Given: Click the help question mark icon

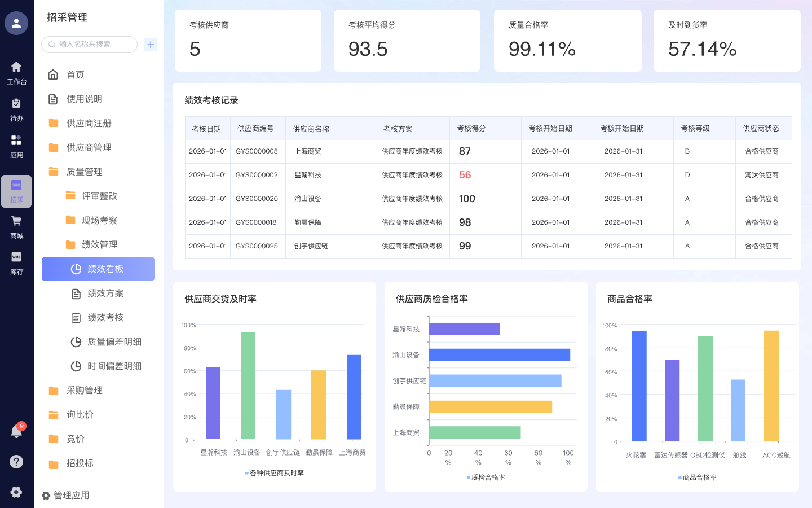Looking at the screenshot, I should point(16,462).
